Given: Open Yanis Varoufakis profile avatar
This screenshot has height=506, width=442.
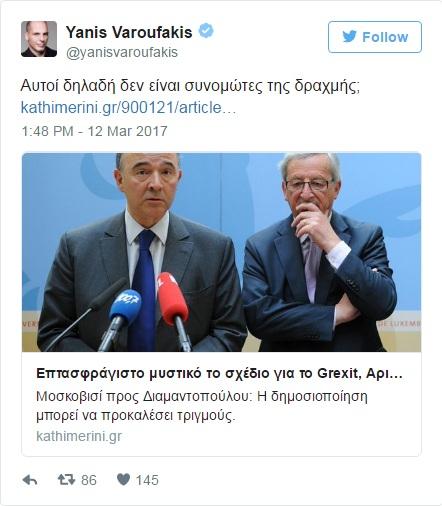Looking at the screenshot, I should pyautogui.click(x=39, y=39).
